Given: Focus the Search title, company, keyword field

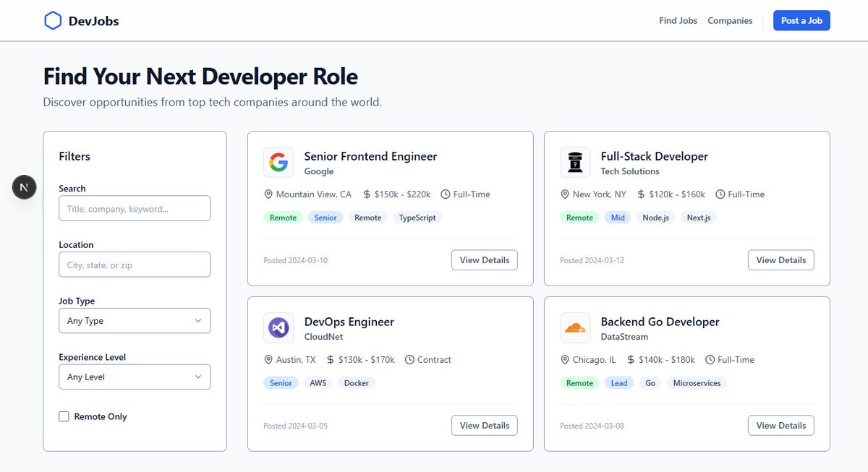Looking at the screenshot, I should [x=135, y=208].
